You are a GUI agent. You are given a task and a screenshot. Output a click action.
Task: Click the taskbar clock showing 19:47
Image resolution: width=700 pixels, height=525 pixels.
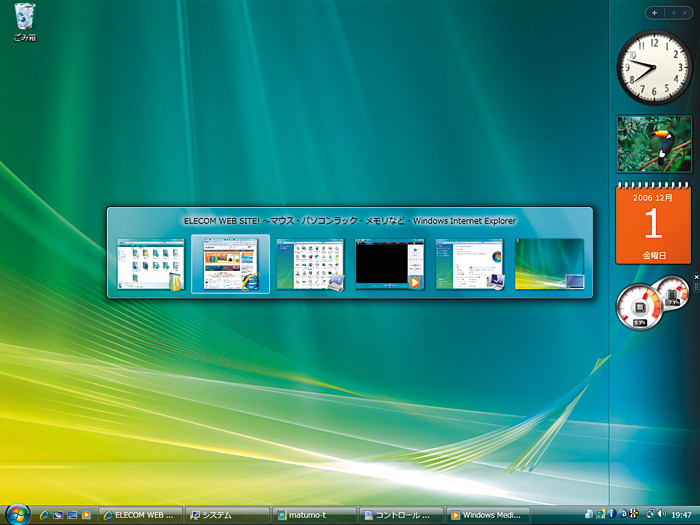click(x=682, y=515)
